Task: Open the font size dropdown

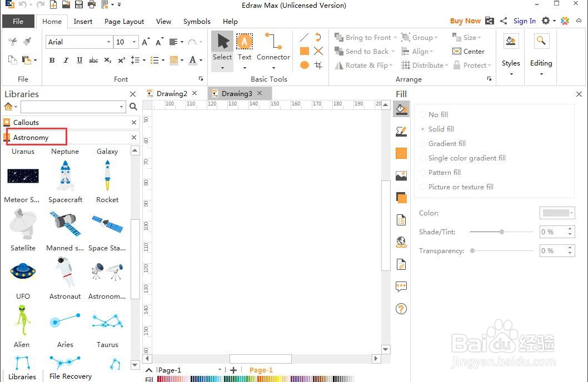Action: click(x=134, y=42)
